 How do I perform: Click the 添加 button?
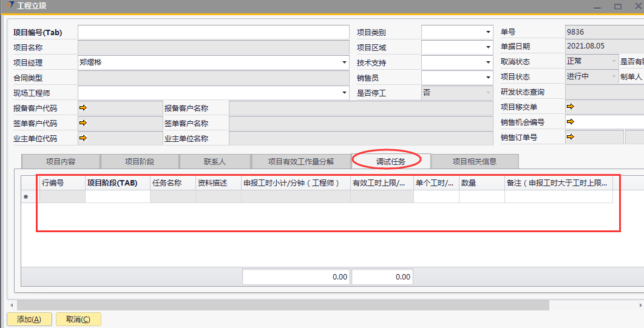point(29,320)
